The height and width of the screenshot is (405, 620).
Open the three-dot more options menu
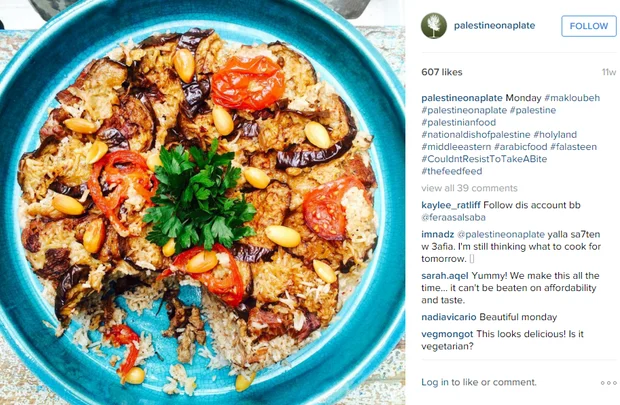point(608,382)
